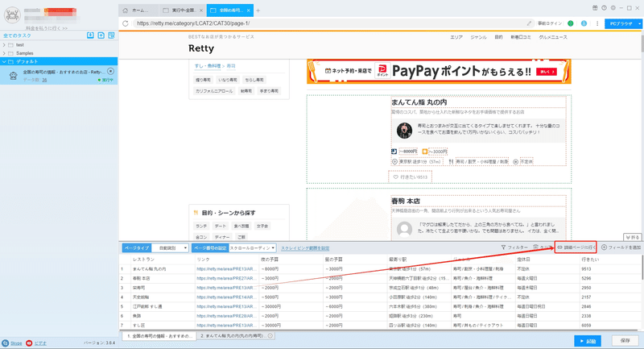Click the 料金を払うに行く link
The image size is (644, 349).
(x=47, y=28)
